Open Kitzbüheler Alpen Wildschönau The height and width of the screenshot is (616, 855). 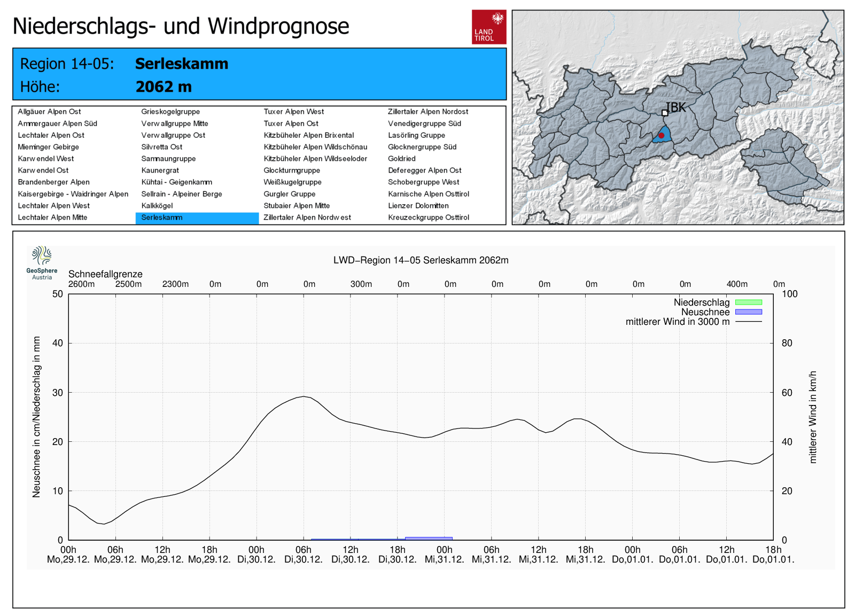pos(315,147)
